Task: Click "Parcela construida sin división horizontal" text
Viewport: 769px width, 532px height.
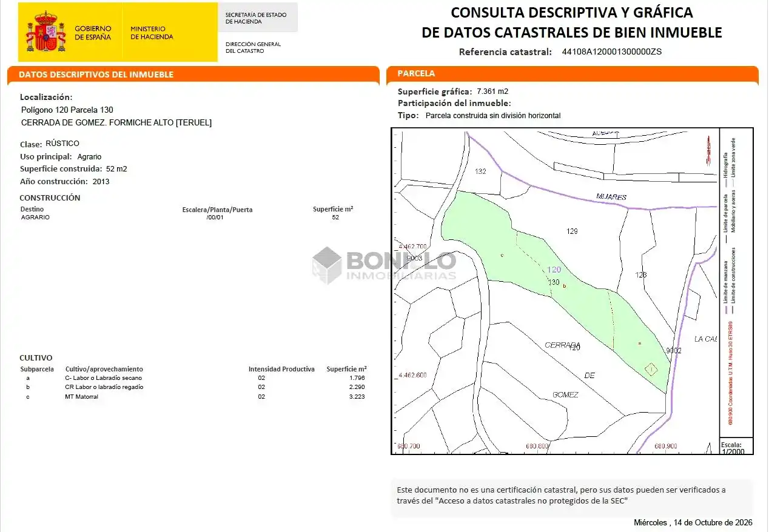Action: coord(493,115)
